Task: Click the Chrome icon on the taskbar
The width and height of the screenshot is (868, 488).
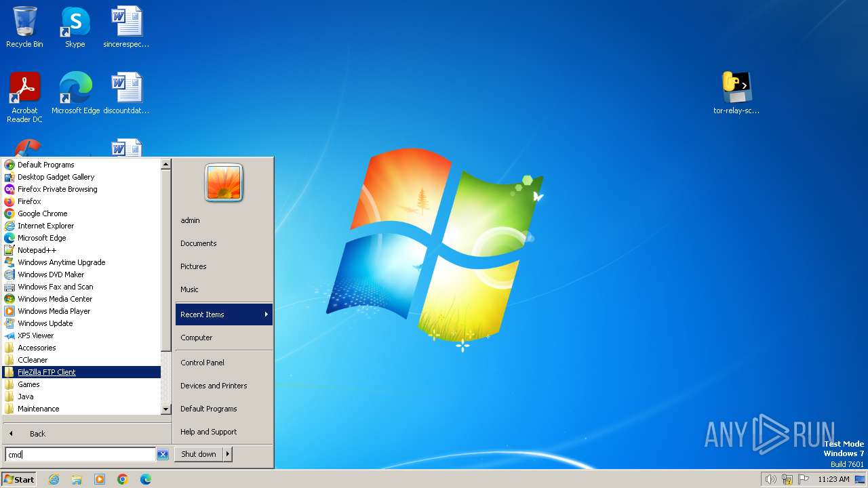Action: tap(123, 479)
